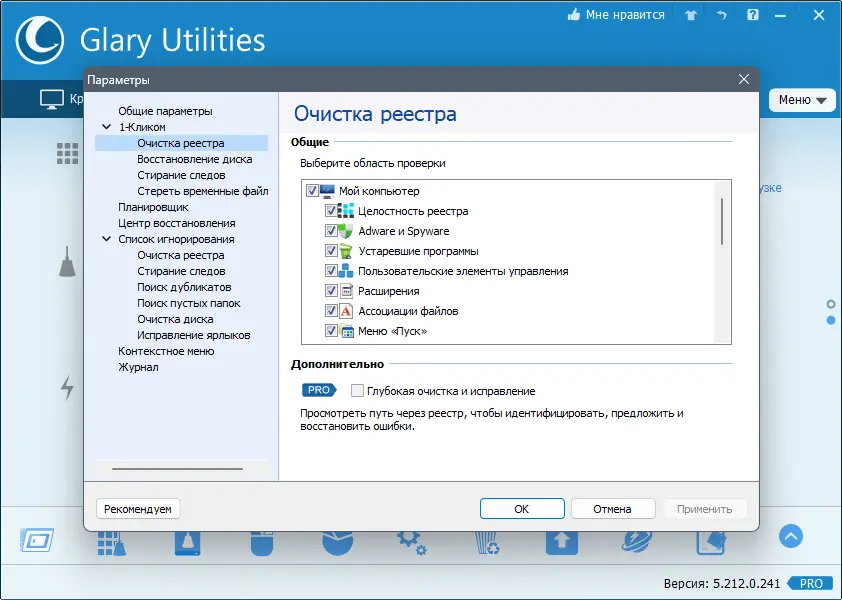Toggle Устаревшие программы checkbox

[x=331, y=251]
